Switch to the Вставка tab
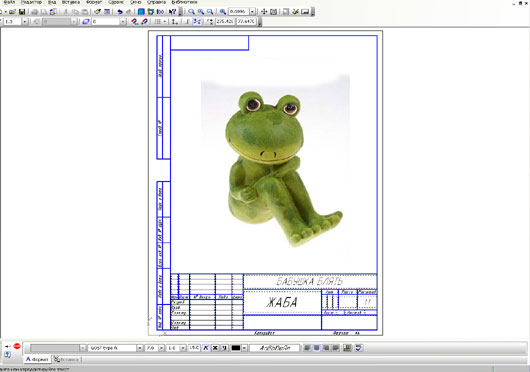Viewport: 530px width, 372px height. pyautogui.click(x=66, y=359)
